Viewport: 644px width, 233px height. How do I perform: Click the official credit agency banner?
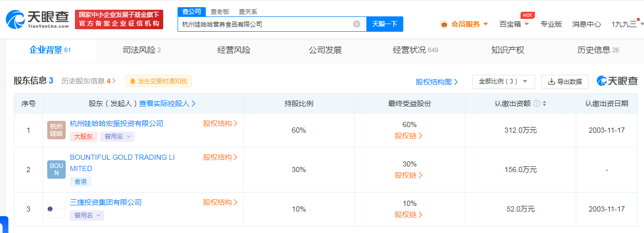tap(119, 19)
